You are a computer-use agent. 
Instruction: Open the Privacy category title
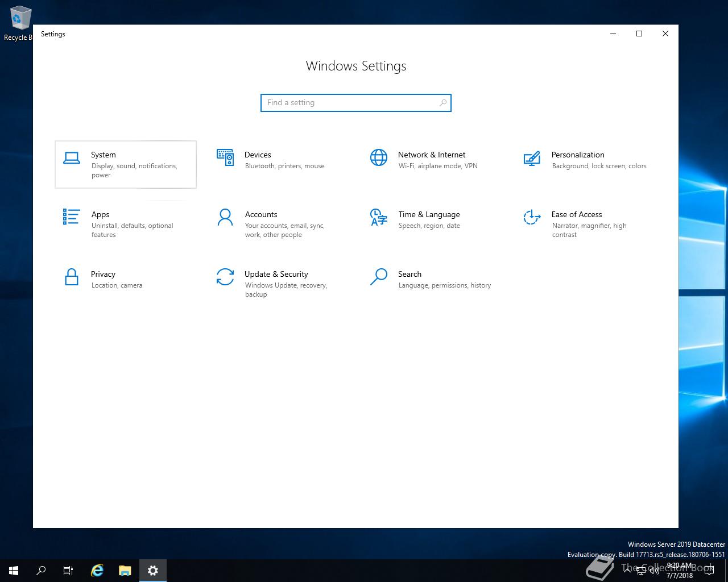tap(103, 274)
